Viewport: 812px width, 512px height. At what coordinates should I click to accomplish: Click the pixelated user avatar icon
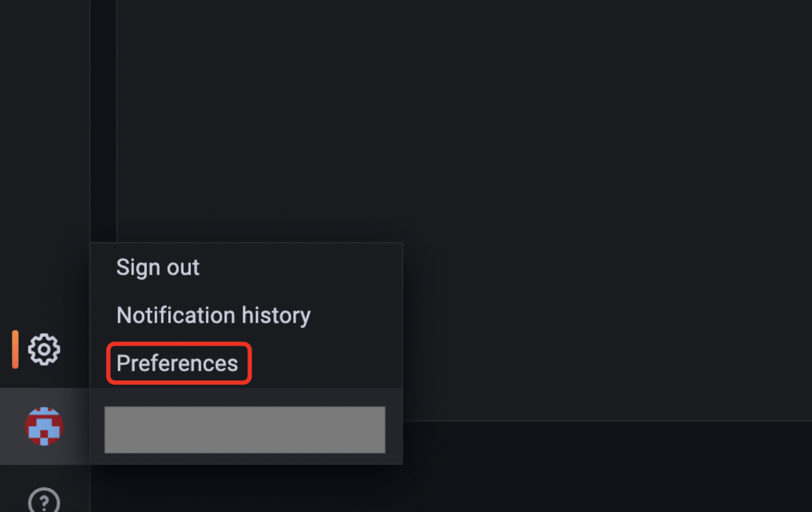[44, 426]
